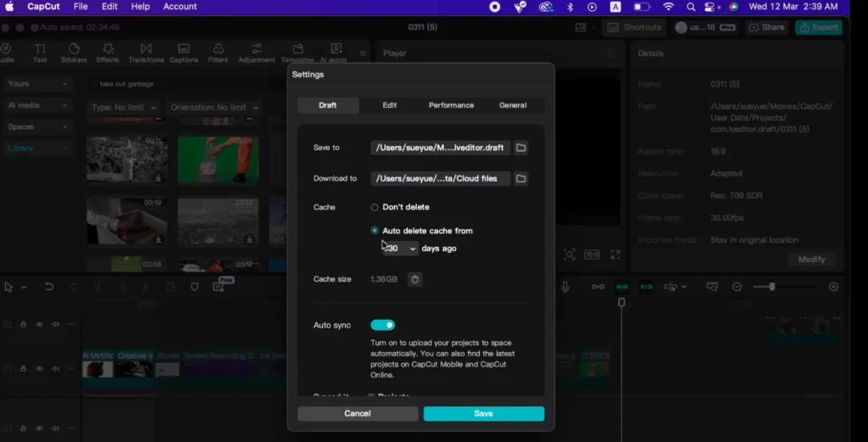Open the Filters panel
This screenshot has width=868, height=442.
(218, 53)
